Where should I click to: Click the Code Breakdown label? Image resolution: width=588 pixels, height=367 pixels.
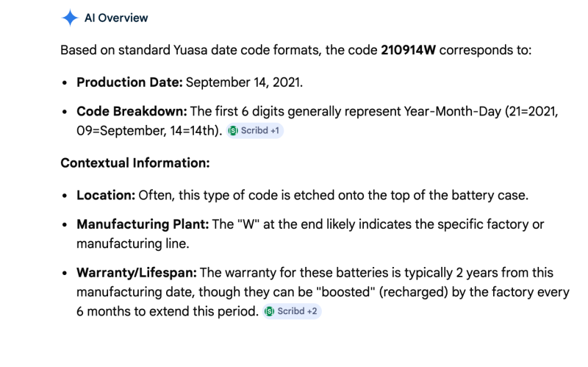click(x=131, y=112)
